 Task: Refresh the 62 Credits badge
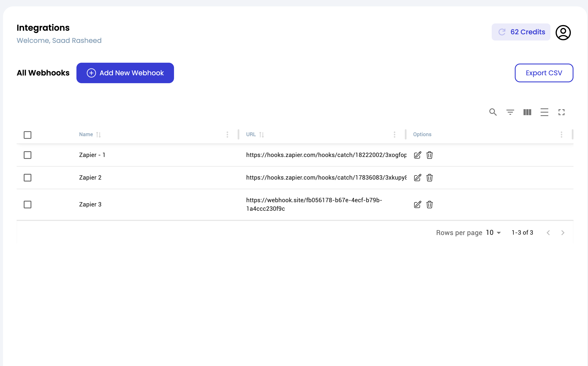(502, 32)
